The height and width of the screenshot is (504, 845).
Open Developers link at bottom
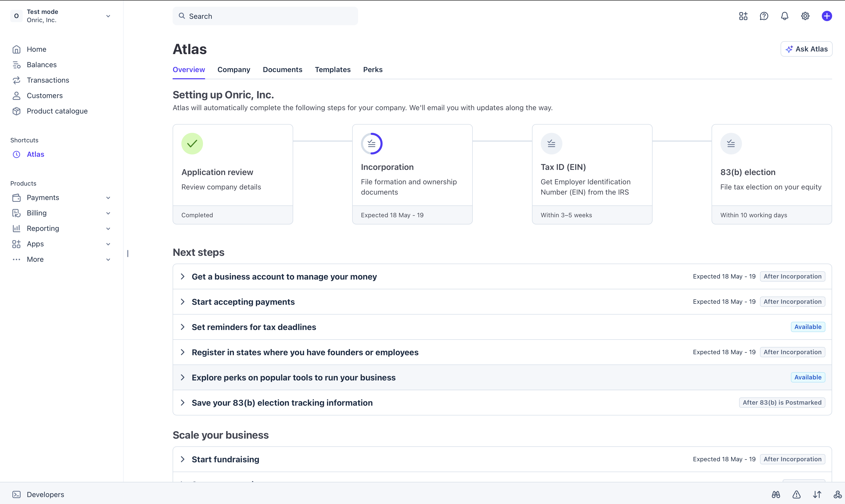46,494
